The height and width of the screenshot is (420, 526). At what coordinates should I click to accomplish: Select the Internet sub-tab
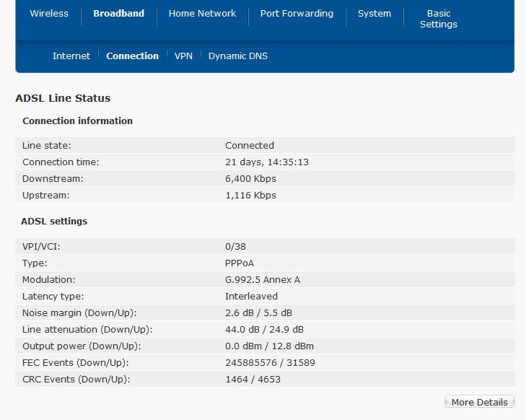pyautogui.click(x=71, y=56)
